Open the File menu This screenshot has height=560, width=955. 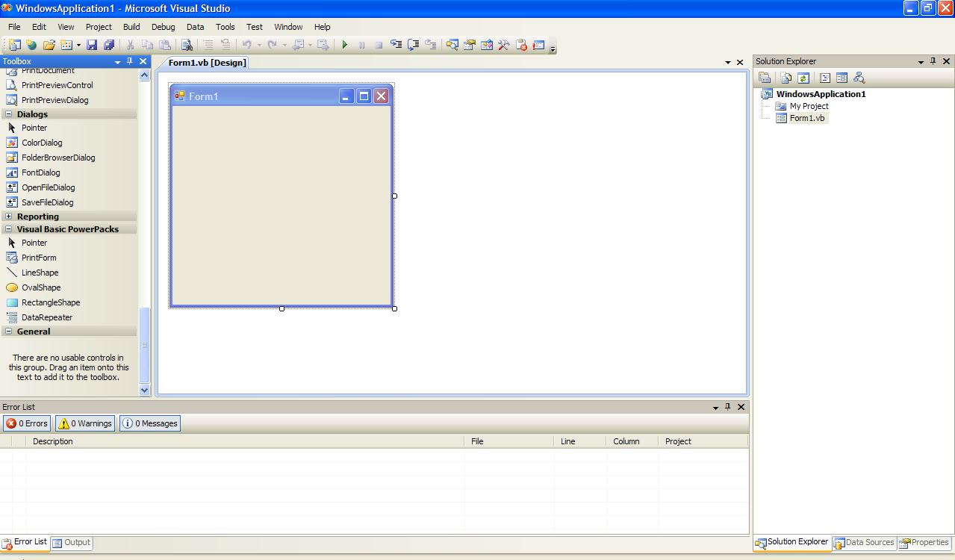[x=14, y=27]
